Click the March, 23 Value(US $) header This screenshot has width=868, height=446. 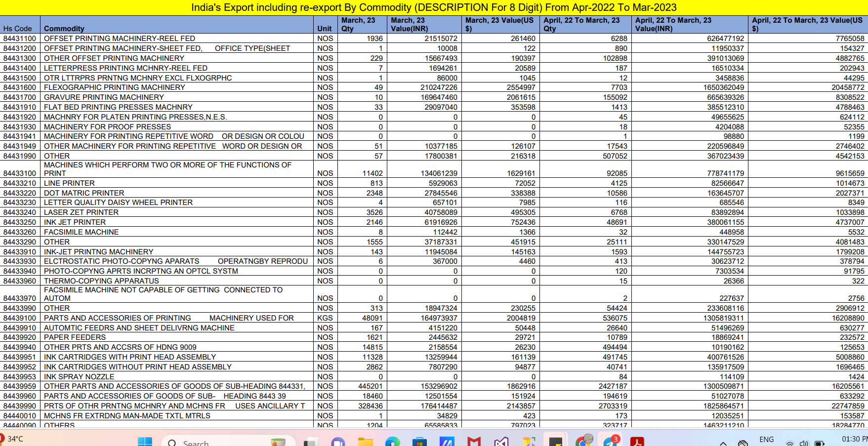coord(501,24)
